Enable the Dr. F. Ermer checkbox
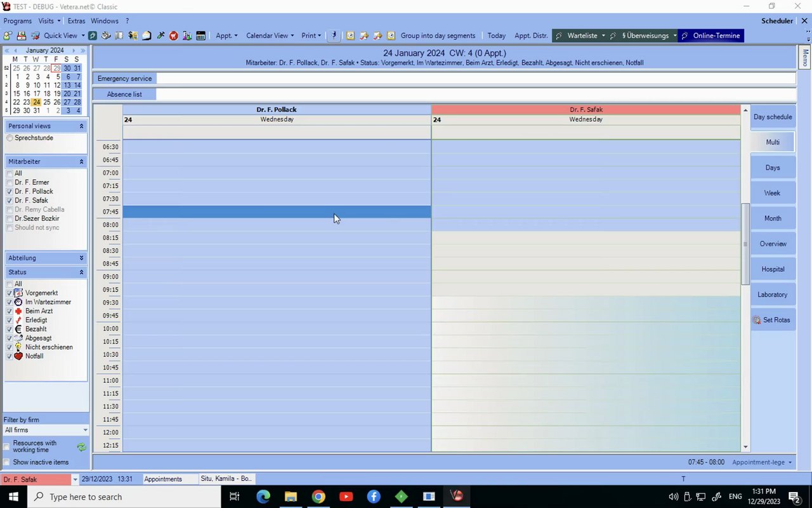812x508 pixels. pyautogui.click(x=10, y=182)
